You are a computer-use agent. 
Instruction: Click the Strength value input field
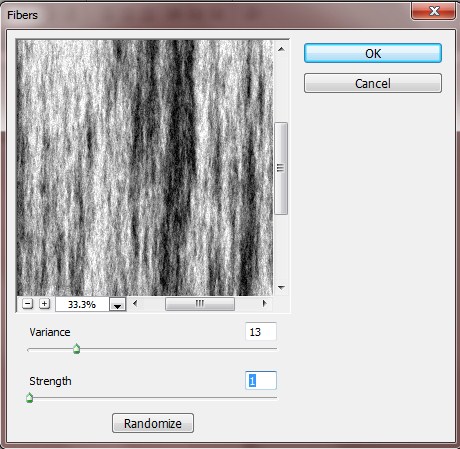[x=261, y=380]
